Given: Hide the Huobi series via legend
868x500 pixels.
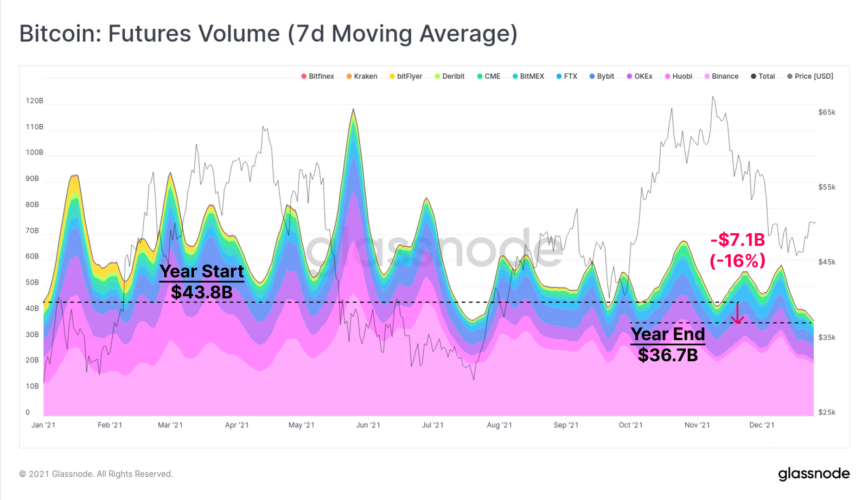Looking at the screenshot, I should [678, 76].
